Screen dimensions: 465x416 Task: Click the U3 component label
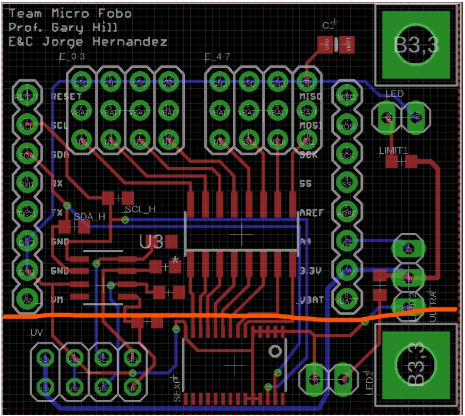click(x=151, y=242)
